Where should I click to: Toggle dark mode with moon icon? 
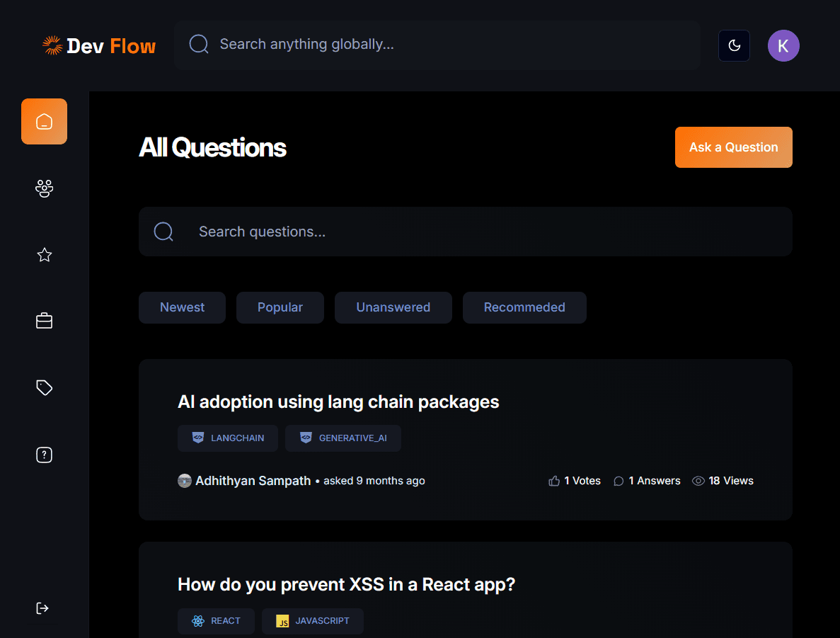(x=734, y=46)
